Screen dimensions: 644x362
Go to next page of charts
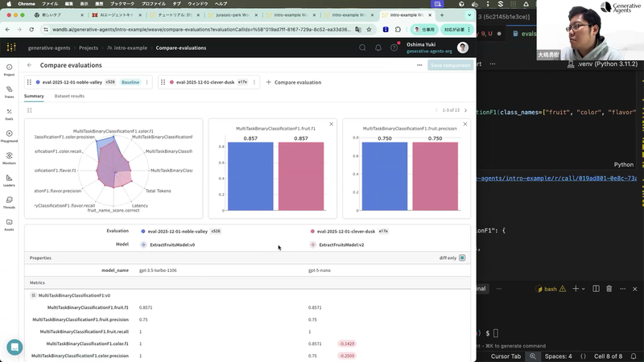coord(466,110)
